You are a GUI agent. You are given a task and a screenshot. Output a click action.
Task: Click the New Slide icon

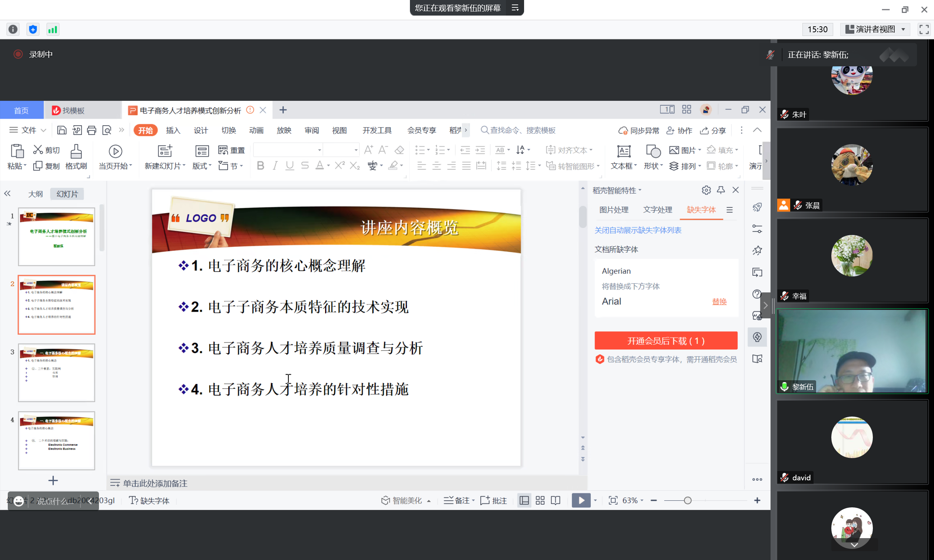165,150
